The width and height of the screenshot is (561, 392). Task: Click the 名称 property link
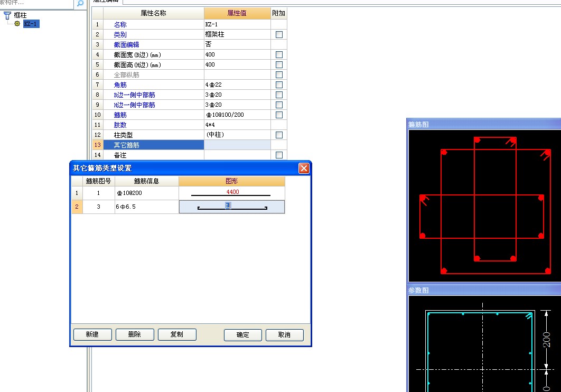point(120,25)
